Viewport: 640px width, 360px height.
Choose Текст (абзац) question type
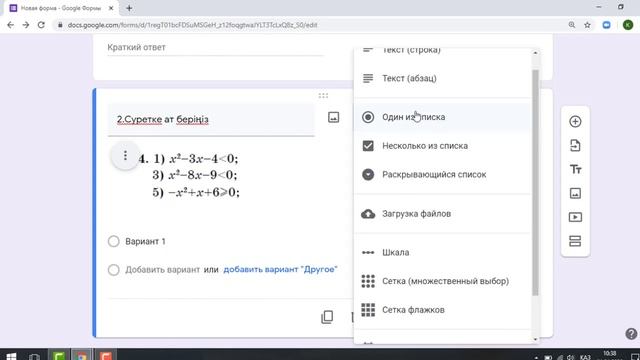[x=442, y=78]
